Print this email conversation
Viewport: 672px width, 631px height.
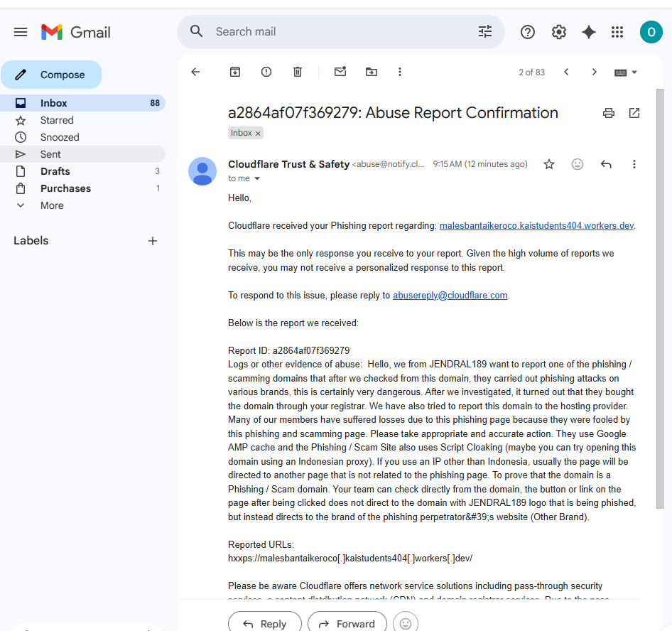(609, 113)
